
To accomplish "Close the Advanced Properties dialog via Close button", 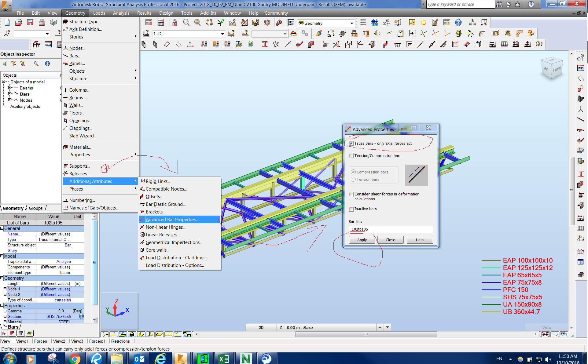I will pyautogui.click(x=390, y=240).
